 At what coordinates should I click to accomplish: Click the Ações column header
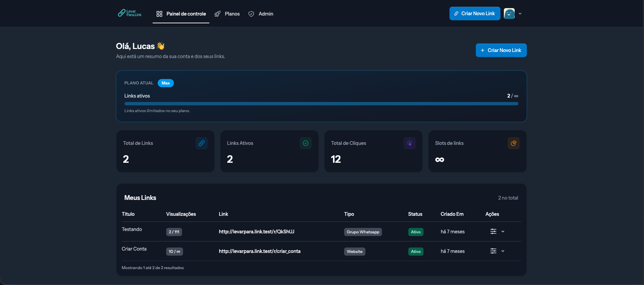(x=492, y=214)
